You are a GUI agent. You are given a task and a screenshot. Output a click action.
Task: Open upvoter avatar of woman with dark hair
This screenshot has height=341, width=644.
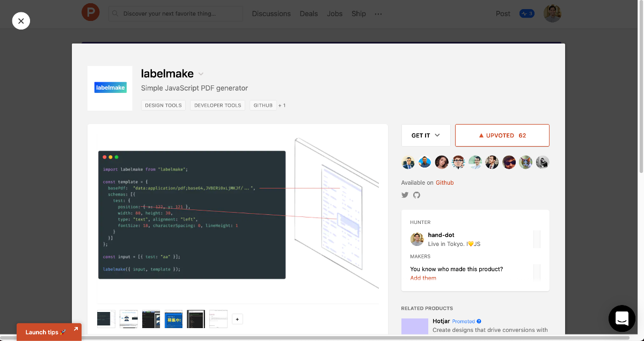442,162
